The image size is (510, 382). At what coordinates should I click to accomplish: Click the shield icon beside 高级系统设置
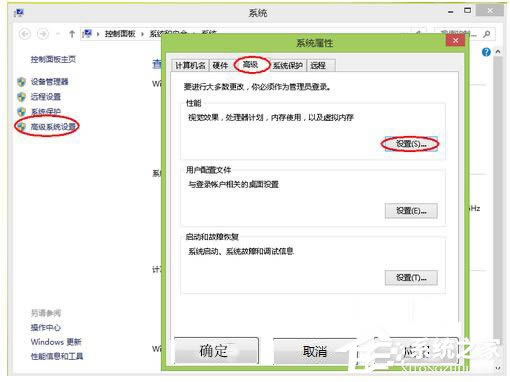click(21, 126)
